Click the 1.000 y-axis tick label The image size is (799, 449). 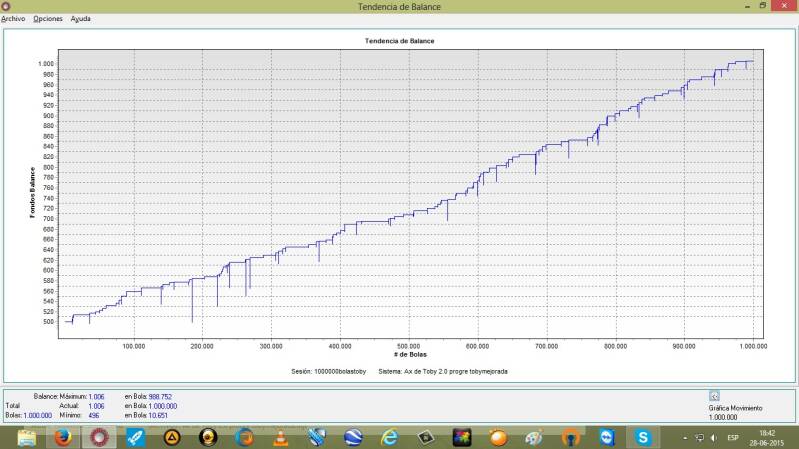[45, 64]
